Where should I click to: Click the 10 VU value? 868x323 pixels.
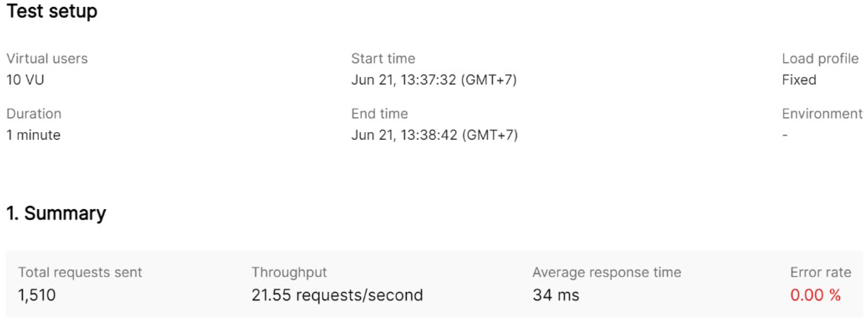point(25,80)
